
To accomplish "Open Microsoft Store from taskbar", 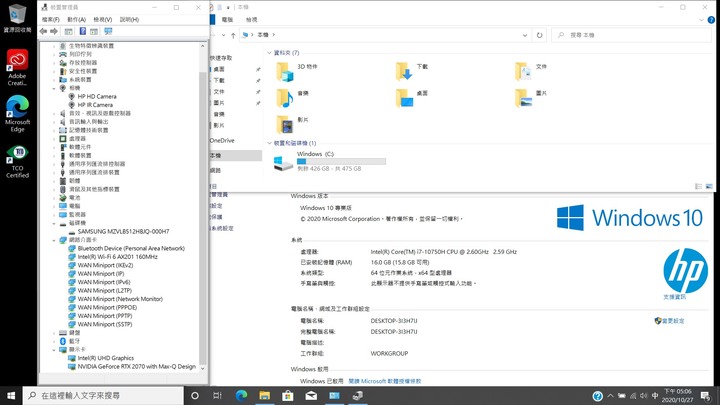I will (288, 395).
